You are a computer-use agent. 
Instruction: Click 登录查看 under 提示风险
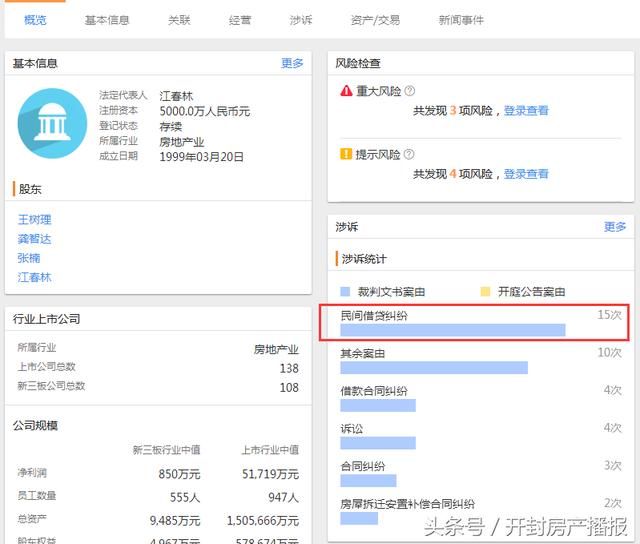526,174
